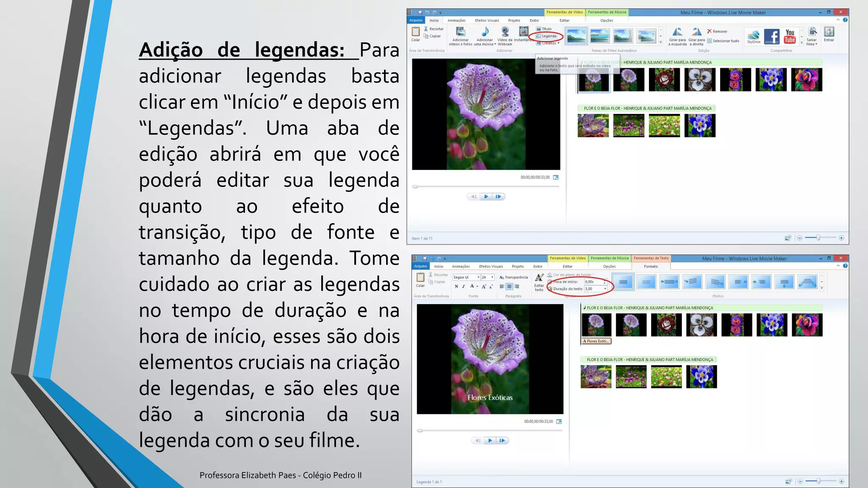
Task: Click next frame button in lower window
Action: click(502, 441)
